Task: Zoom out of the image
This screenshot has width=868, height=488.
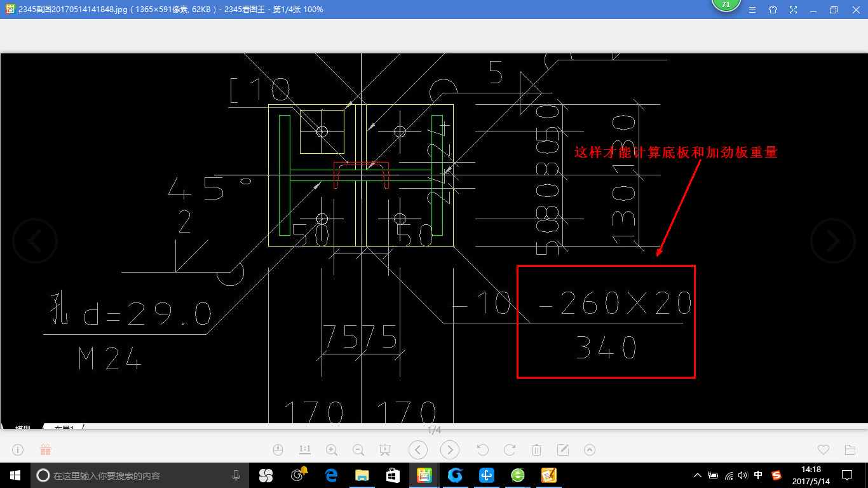Action: pos(358,450)
